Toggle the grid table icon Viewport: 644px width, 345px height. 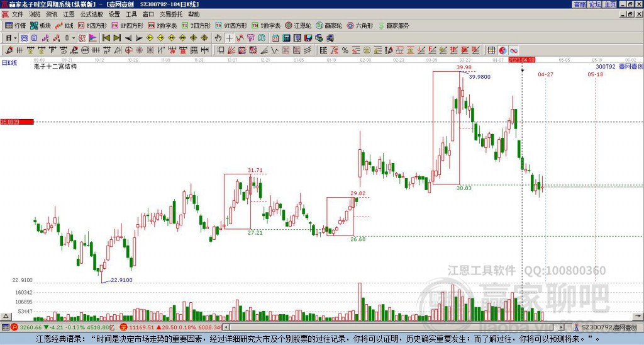pos(492,50)
